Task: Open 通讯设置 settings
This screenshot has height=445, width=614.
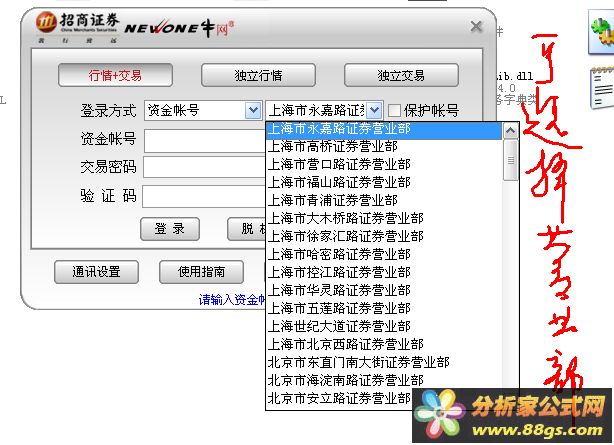Action: (x=96, y=272)
